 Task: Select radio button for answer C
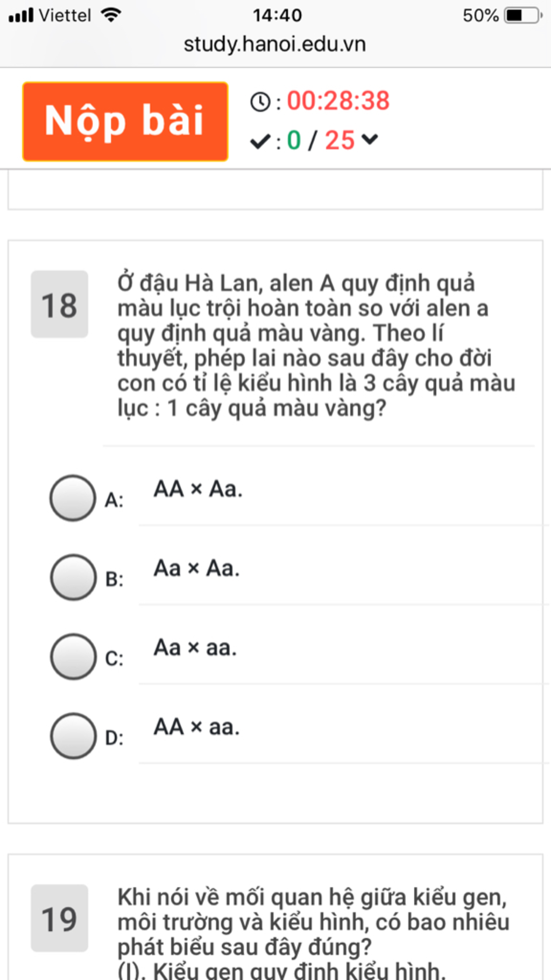click(x=73, y=656)
